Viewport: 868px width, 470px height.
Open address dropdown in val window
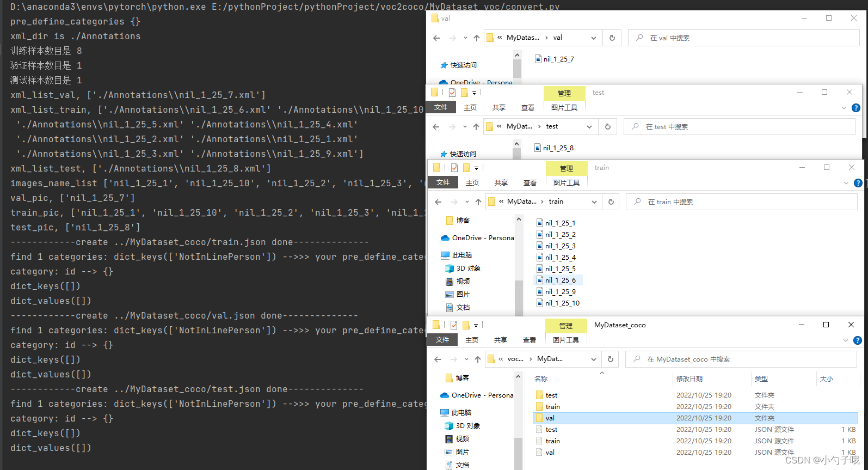[x=594, y=38]
